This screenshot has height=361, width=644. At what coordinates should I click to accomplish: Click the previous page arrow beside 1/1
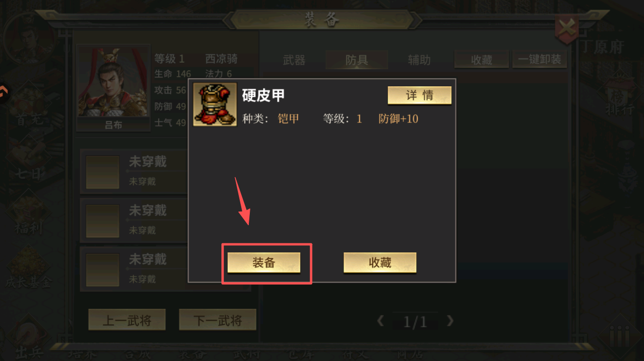pos(380,321)
